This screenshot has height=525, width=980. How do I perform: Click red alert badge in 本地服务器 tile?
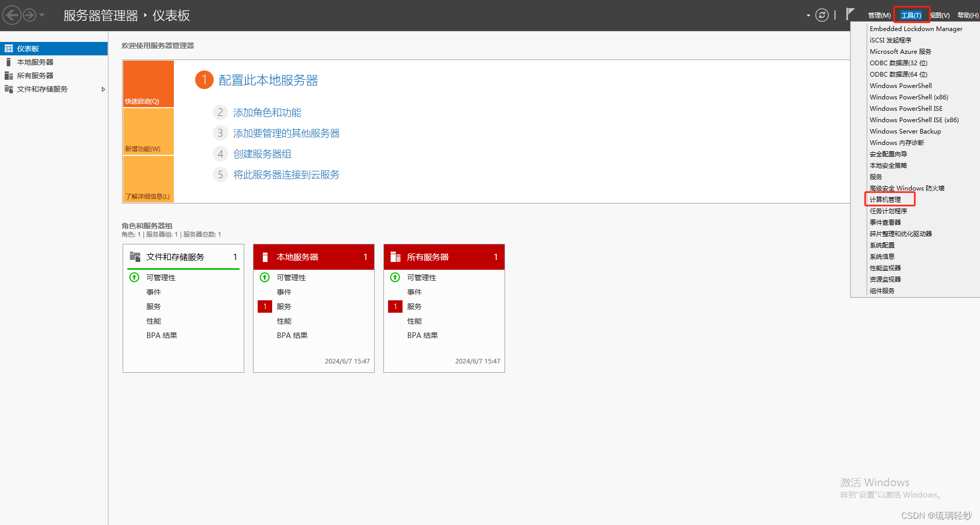tap(265, 307)
